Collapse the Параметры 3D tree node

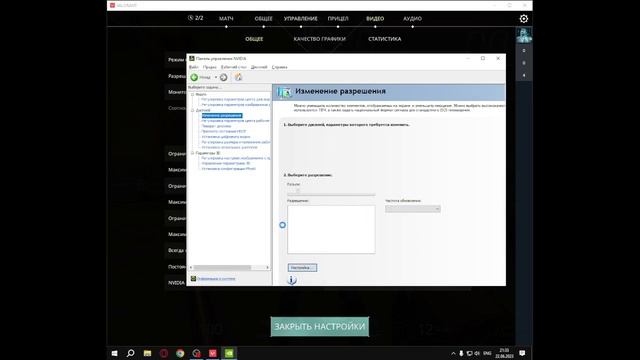193,153
